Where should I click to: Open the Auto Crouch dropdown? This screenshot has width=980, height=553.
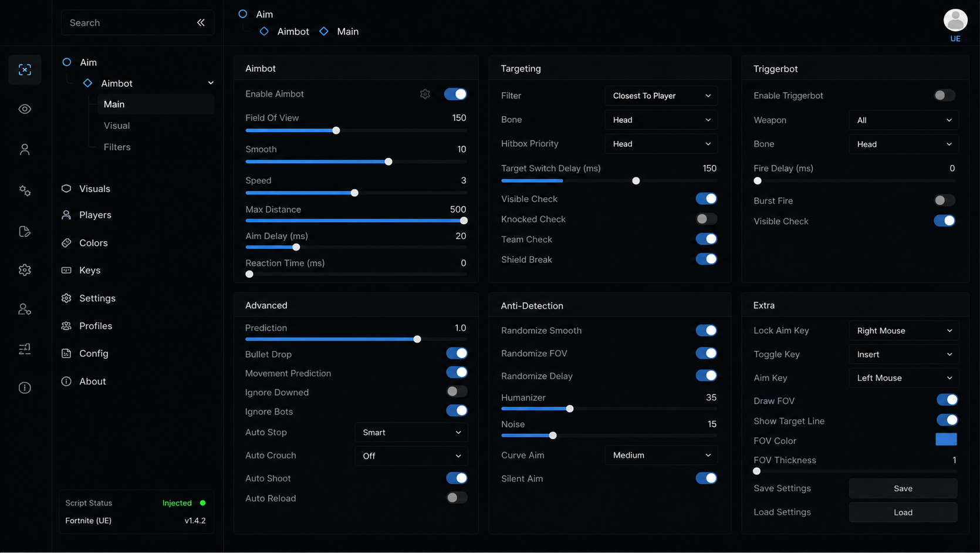(x=411, y=456)
